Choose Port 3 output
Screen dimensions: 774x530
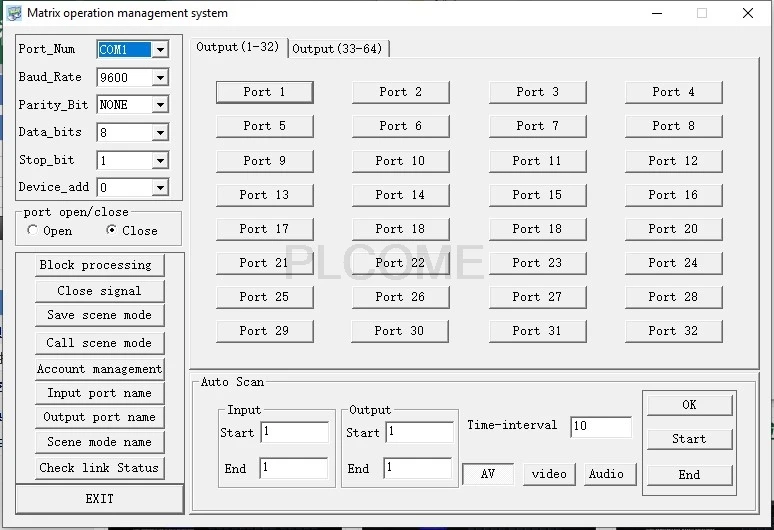(x=538, y=92)
